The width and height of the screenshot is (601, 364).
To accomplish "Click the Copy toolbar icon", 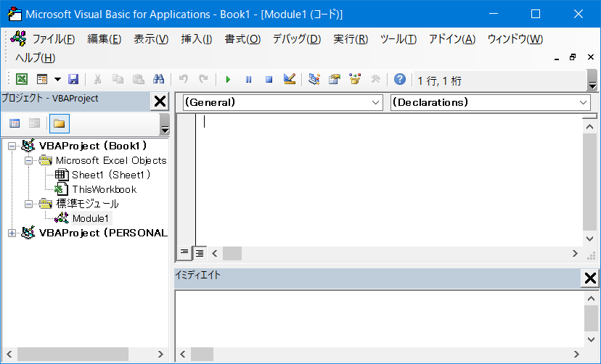I will pyautogui.click(x=118, y=79).
